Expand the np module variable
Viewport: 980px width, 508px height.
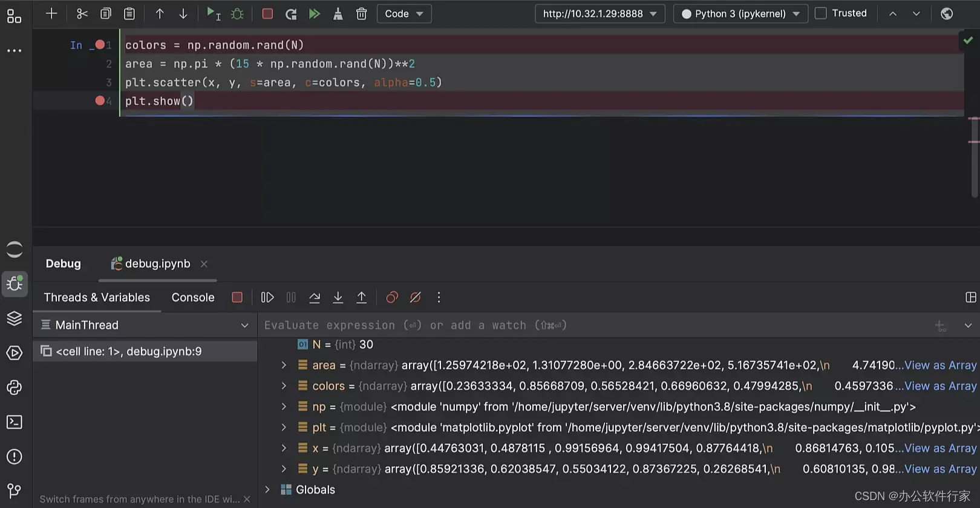[284, 407]
